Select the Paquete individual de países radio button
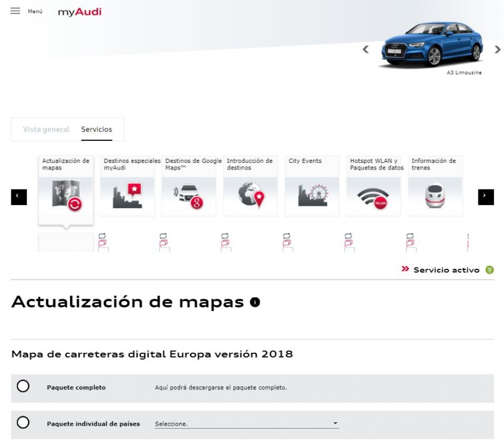 23,422
